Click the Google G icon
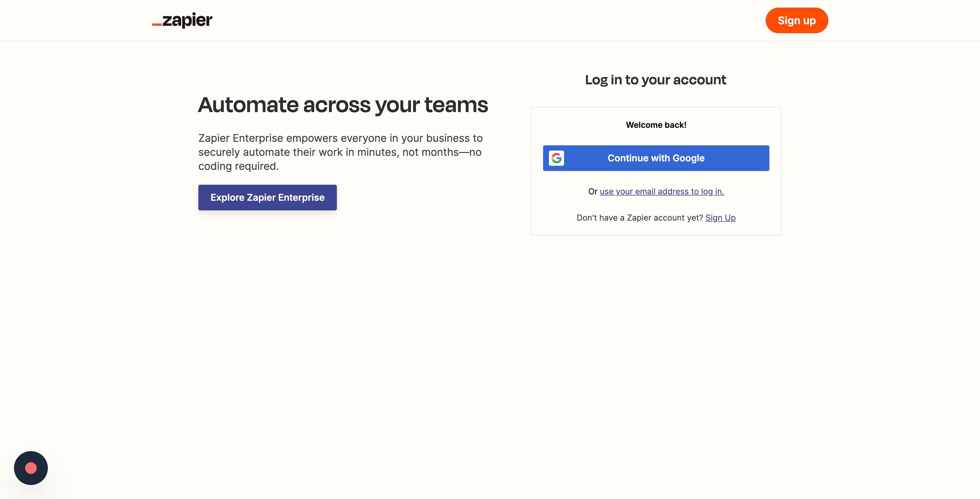The height and width of the screenshot is (499, 980). [556, 158]
